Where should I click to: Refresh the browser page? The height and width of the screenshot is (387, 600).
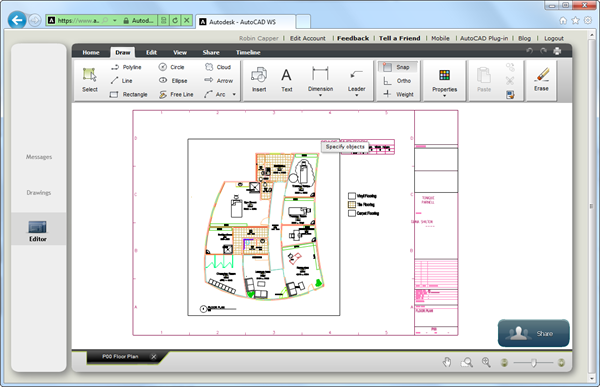click(175, 21)
